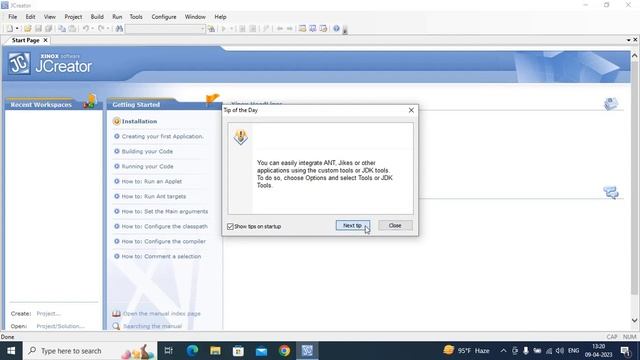Click Searching the manual link
The image size is (640, 360).
click(152, 326)
